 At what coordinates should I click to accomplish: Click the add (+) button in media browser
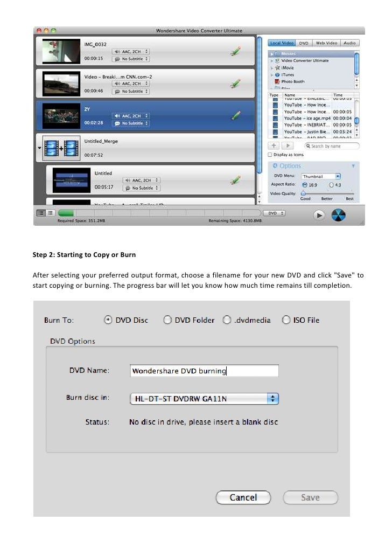click(x=274, y=145)
